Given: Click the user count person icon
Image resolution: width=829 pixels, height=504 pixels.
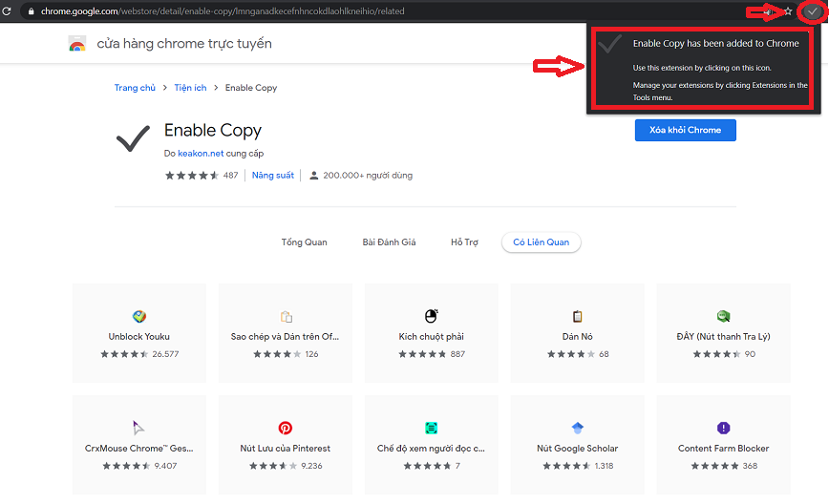Looking at the screenshot, I should (x=313, y=176).
